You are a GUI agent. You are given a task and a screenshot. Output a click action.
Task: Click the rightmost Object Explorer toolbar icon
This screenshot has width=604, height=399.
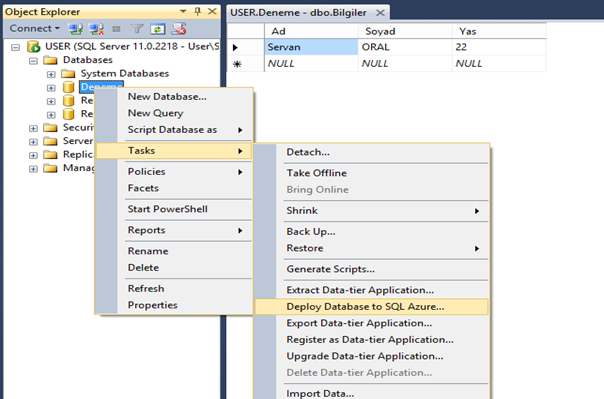179,28
